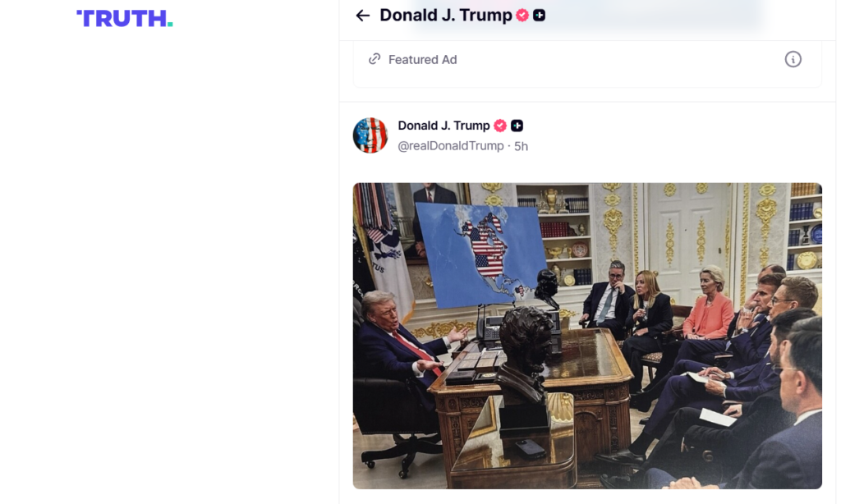Click the @realDonaldTrump handle
Viewport: 841px width, 504px height.
451,146
